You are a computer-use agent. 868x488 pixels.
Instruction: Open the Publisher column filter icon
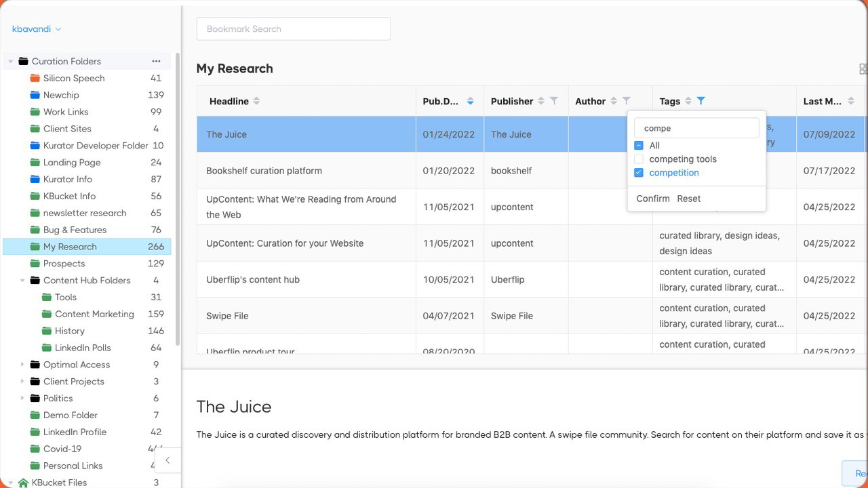[x=554, y=101]
